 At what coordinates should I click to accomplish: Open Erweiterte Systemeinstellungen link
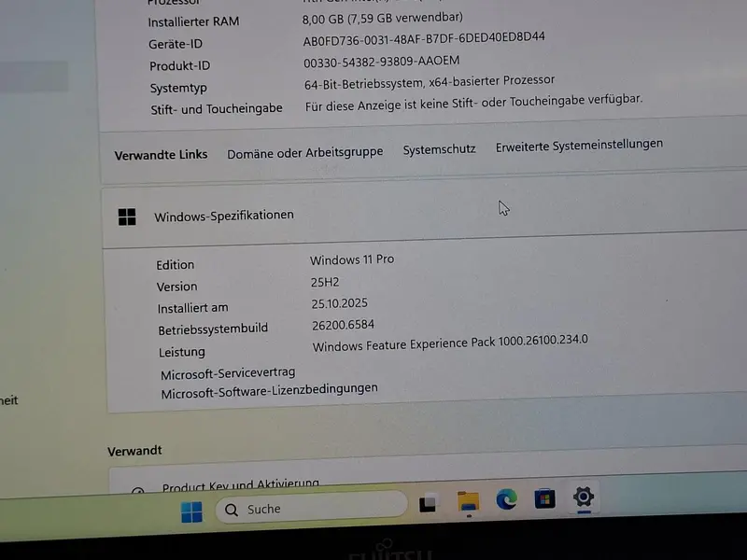(x=579, y=146)
